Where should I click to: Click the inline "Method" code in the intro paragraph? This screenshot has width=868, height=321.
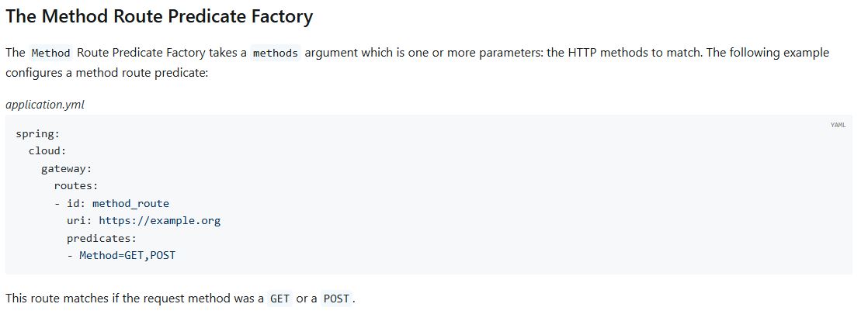coord(50,53)
